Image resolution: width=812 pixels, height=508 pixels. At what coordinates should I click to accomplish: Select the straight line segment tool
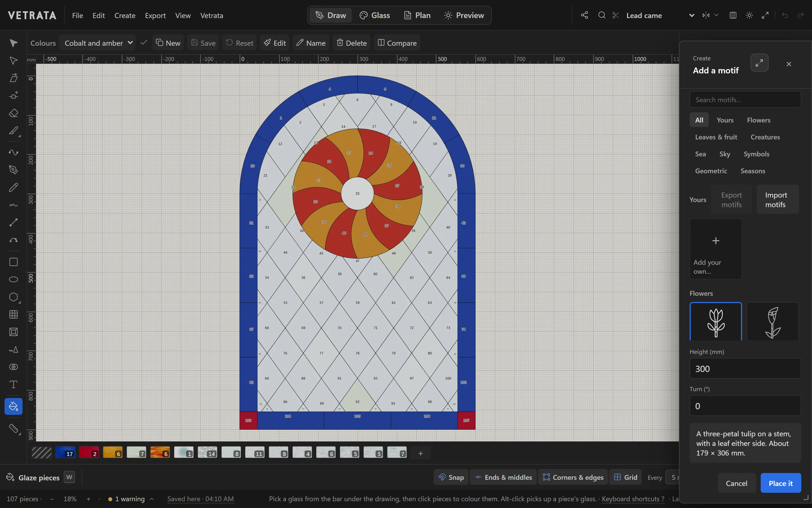click(14, 222)
